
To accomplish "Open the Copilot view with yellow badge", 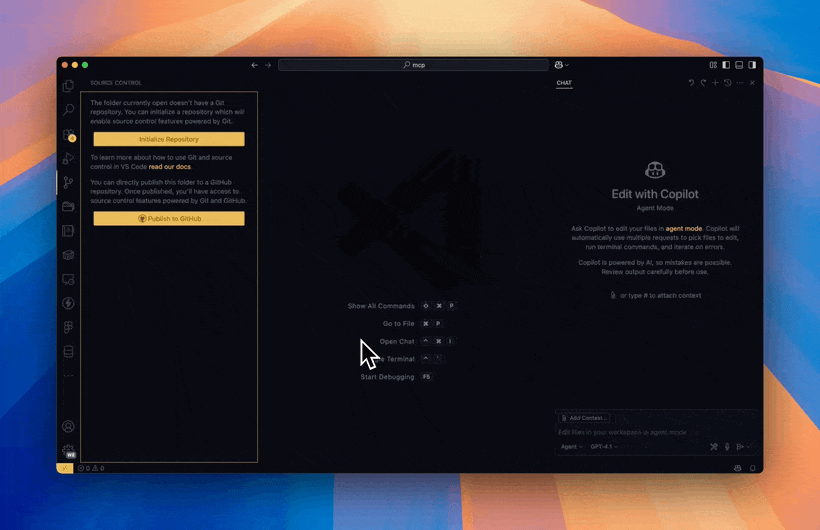I will coord(69,134).
